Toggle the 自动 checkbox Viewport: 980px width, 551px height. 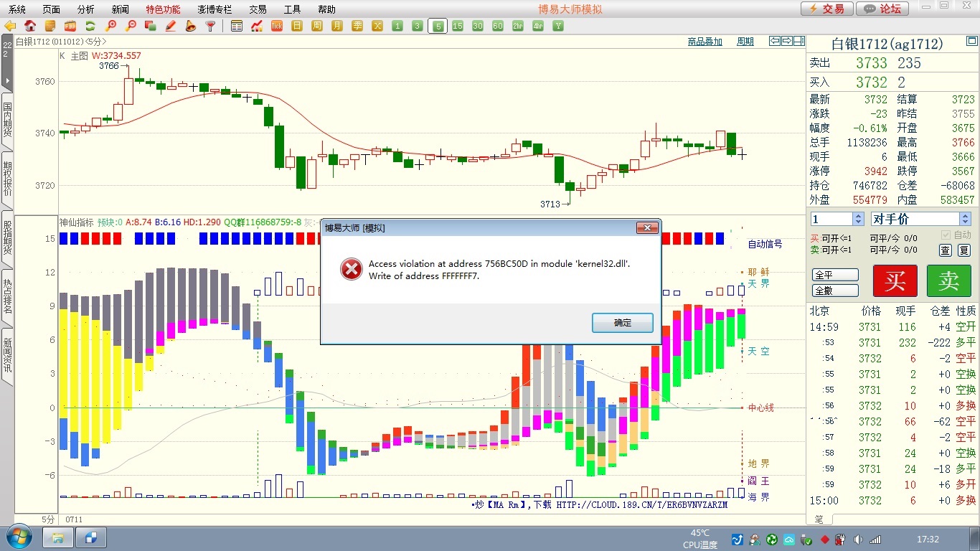pyautogui.click(x=946, y=235)
